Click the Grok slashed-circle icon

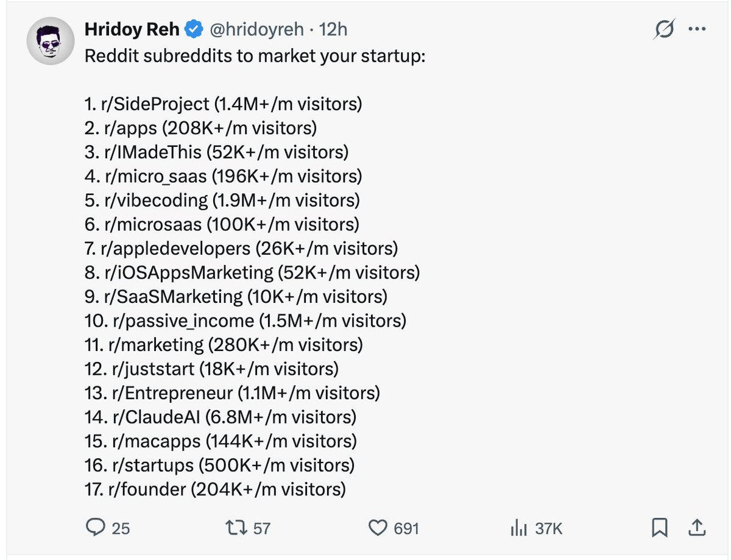click(665, 30)
